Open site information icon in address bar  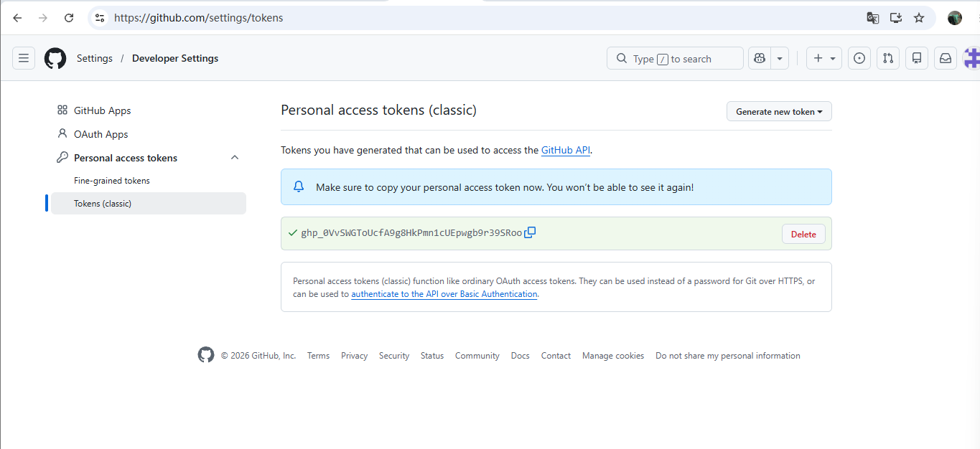pos(100,18)
